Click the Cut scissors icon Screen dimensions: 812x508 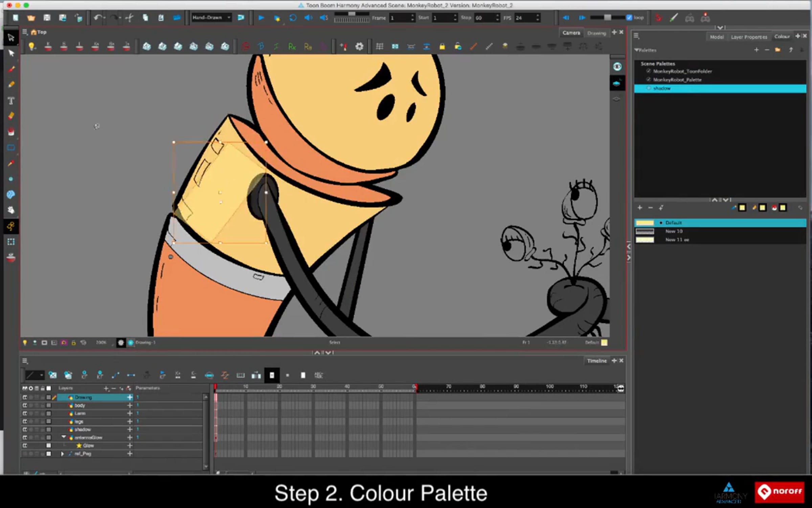pos(129,18)
